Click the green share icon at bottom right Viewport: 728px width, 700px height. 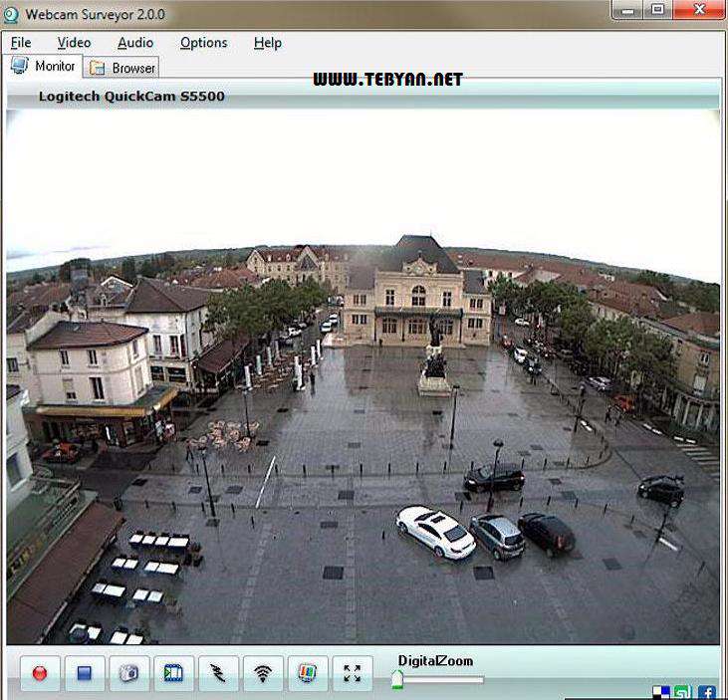[x=682, y=693]
